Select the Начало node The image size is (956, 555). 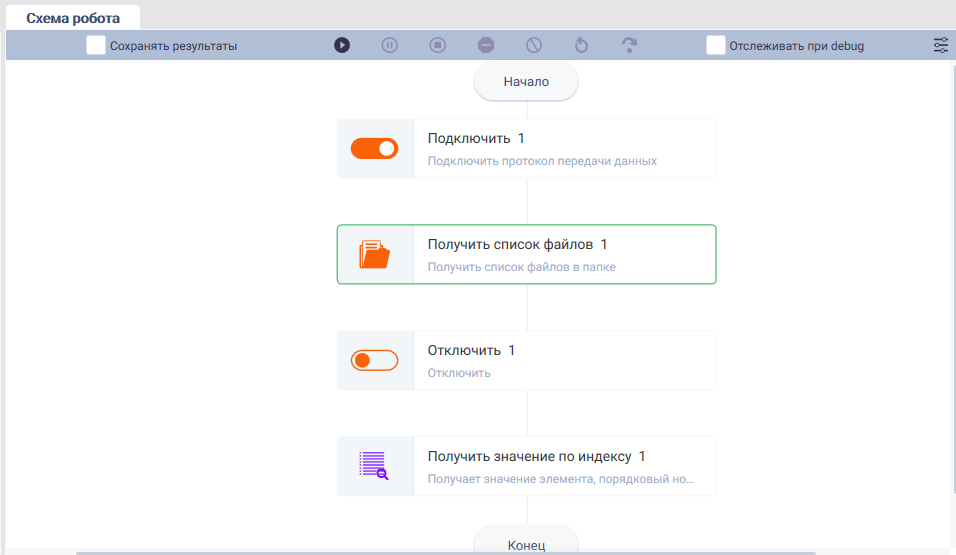pos(526,82)
